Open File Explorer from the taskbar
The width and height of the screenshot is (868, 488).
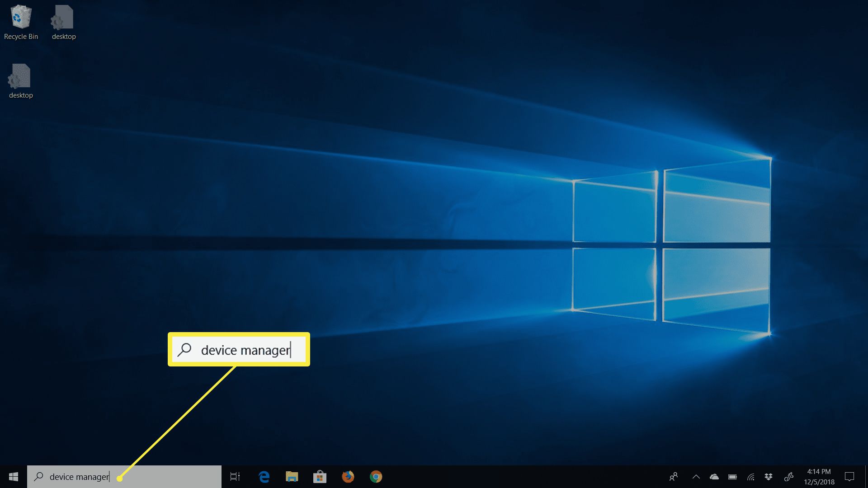coord(292,477)
